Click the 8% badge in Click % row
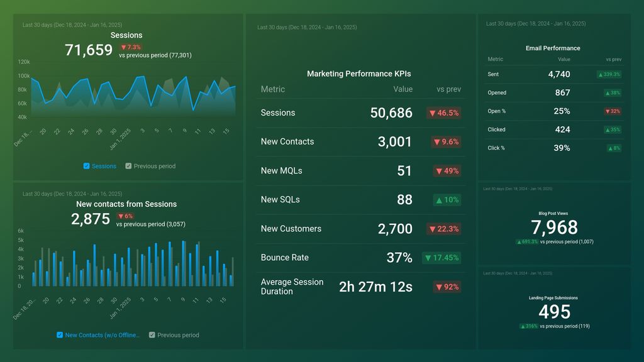644x362 pixels. [614, 148]
